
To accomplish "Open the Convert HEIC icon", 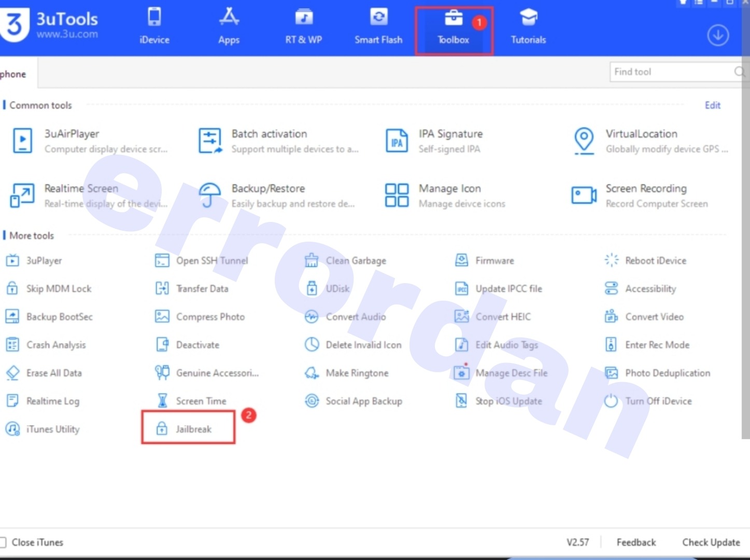I will click(461, 316).
